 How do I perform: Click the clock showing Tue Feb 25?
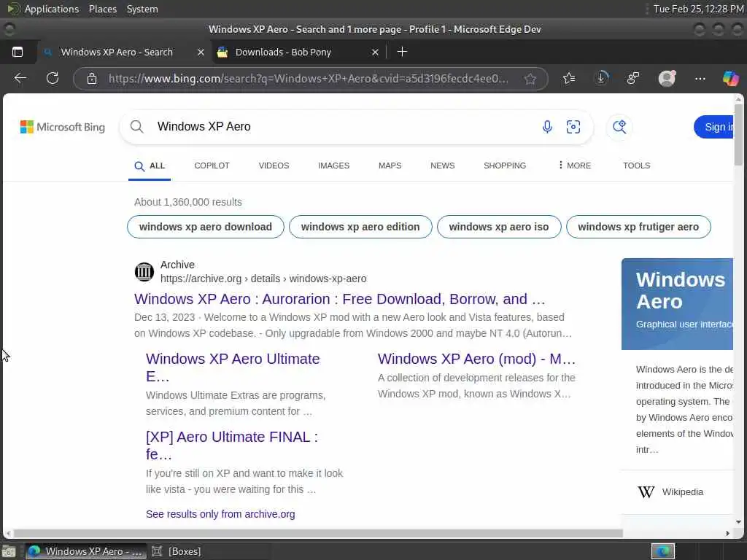698,9
